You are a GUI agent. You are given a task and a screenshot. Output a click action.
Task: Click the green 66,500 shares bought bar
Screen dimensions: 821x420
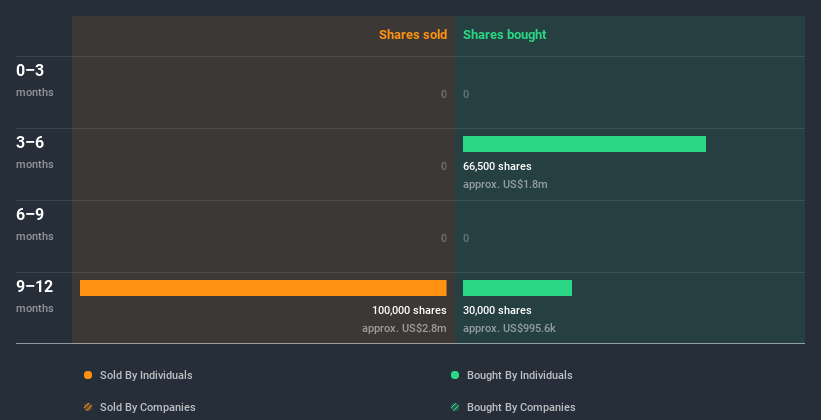pos(584,144)
